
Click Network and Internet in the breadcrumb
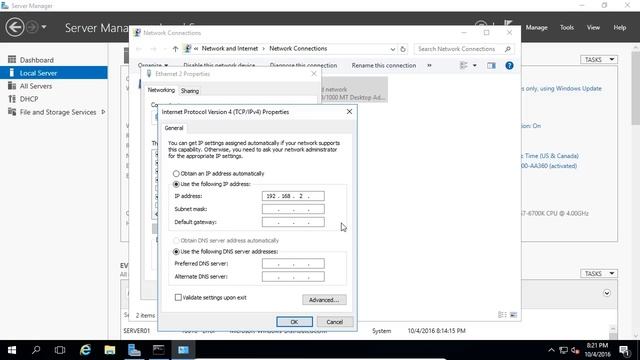(230, 49)
